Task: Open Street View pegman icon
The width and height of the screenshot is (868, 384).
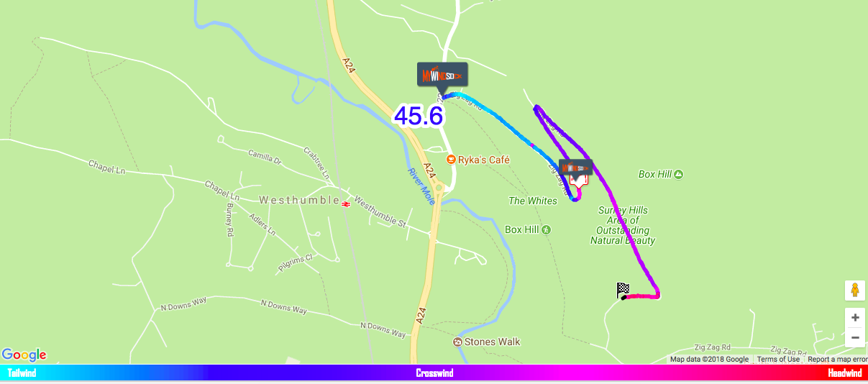Action: 854,291
